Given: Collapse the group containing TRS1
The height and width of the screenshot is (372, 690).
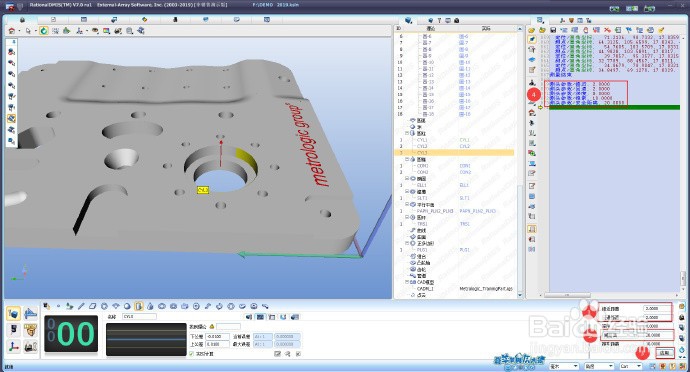Looking at the screenshot, I should 407,217.
